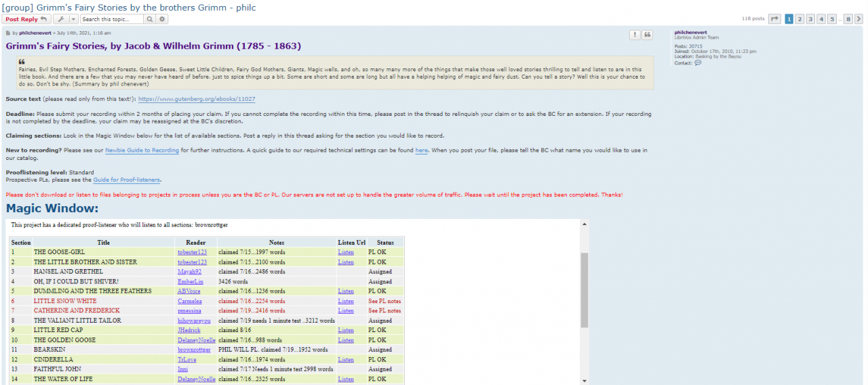Listen to Catherine and Frederick recording
This screenshot has width=868, height=385.
pos(346,310)
